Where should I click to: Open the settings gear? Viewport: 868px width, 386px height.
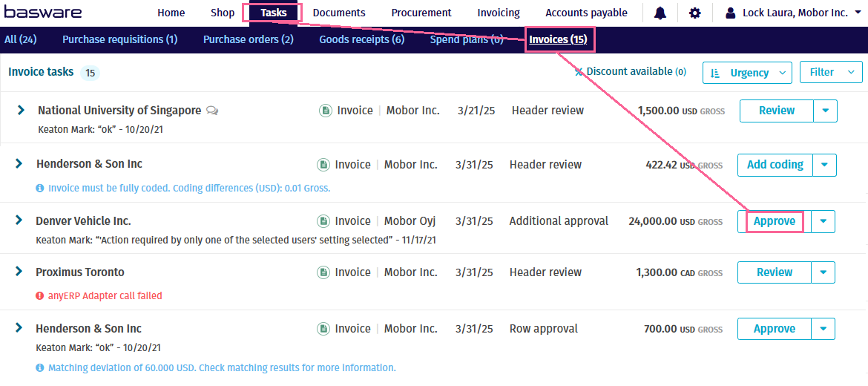coord(694,13)
